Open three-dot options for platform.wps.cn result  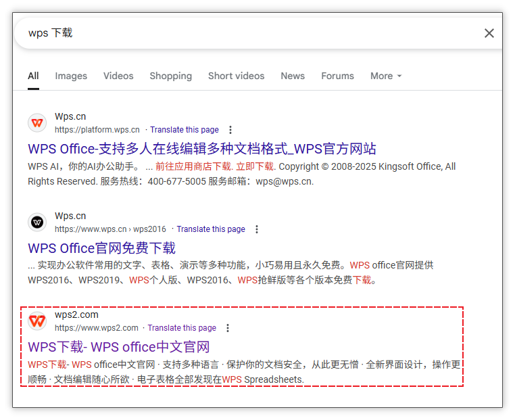tap(230, 130)
